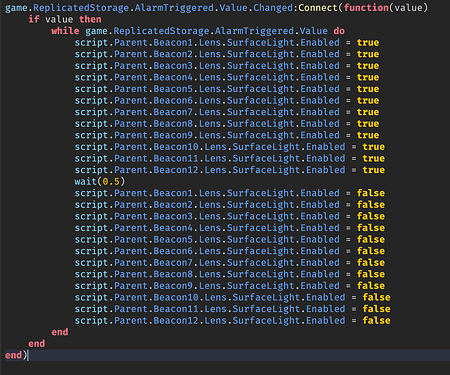Click 'Beacon7' in the false block
This screenshot has height=375, width=450.
pos(173,263)
